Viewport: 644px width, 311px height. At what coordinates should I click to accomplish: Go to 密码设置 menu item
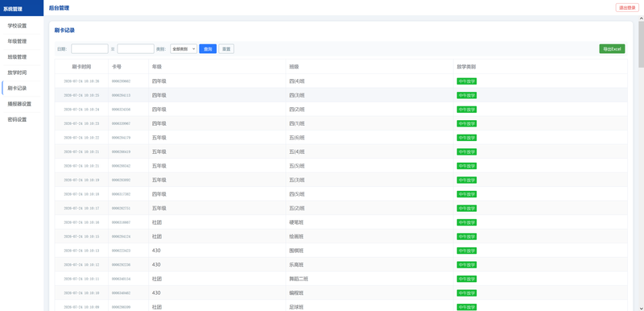[17, 119]
